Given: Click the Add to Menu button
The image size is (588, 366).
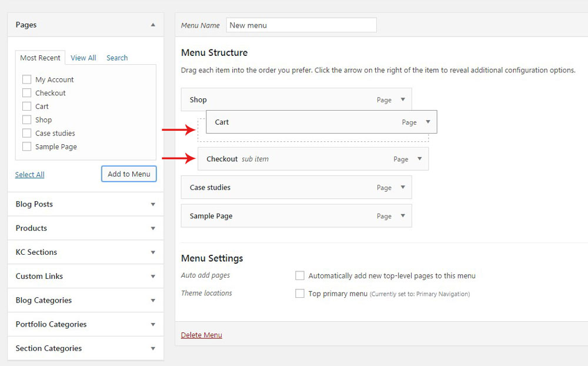Looking at the screenshot, I should (x=129, y=174).
